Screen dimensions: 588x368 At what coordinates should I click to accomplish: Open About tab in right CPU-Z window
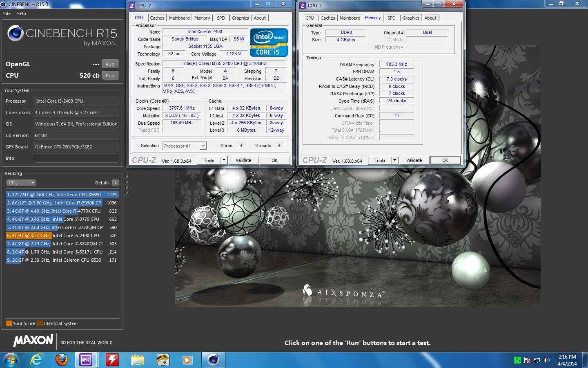pyautogui.click(x=430, y=18)
